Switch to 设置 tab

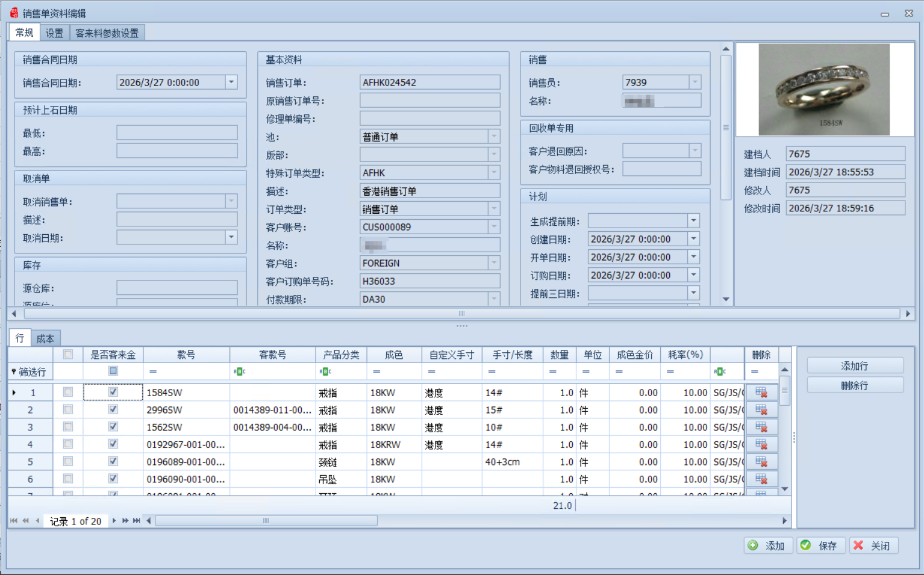pyautogui.click(x=54, y=33)
